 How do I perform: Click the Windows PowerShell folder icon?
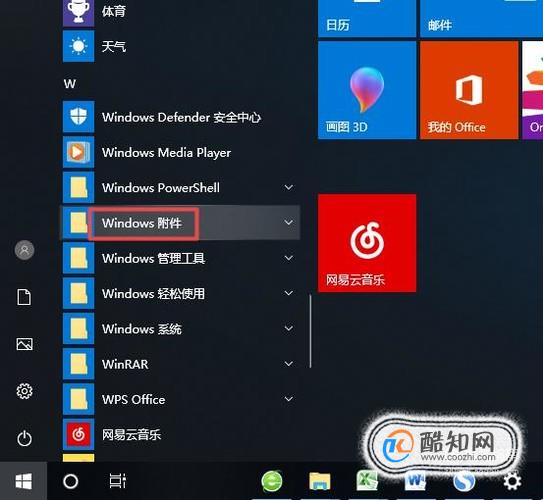tap(78, 187)
